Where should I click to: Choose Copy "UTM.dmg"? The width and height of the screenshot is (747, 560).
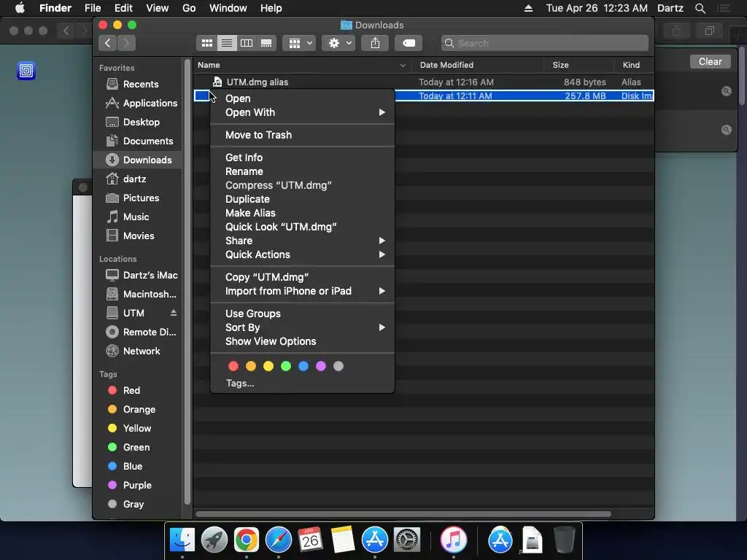coord(302,277)
